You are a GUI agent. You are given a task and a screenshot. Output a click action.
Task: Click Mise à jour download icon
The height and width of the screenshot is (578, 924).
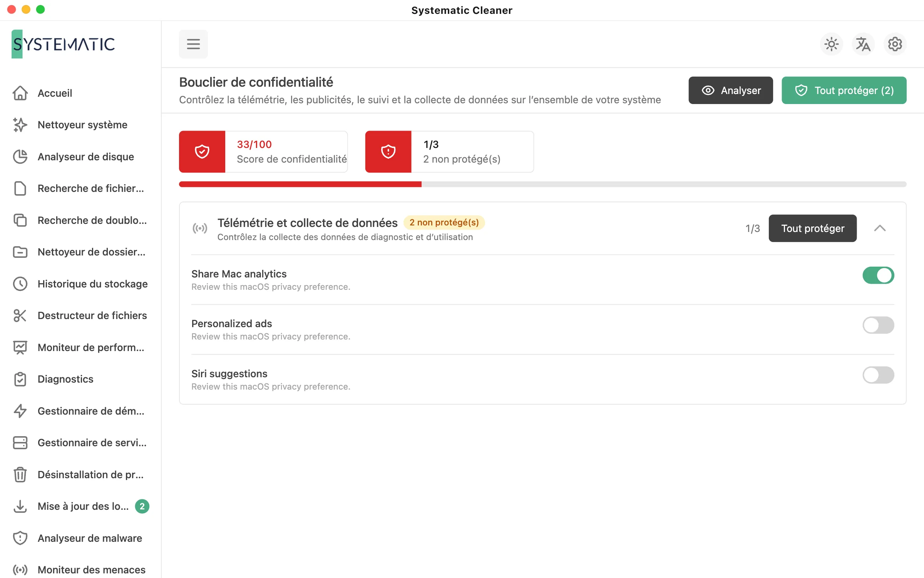[20, 506]
